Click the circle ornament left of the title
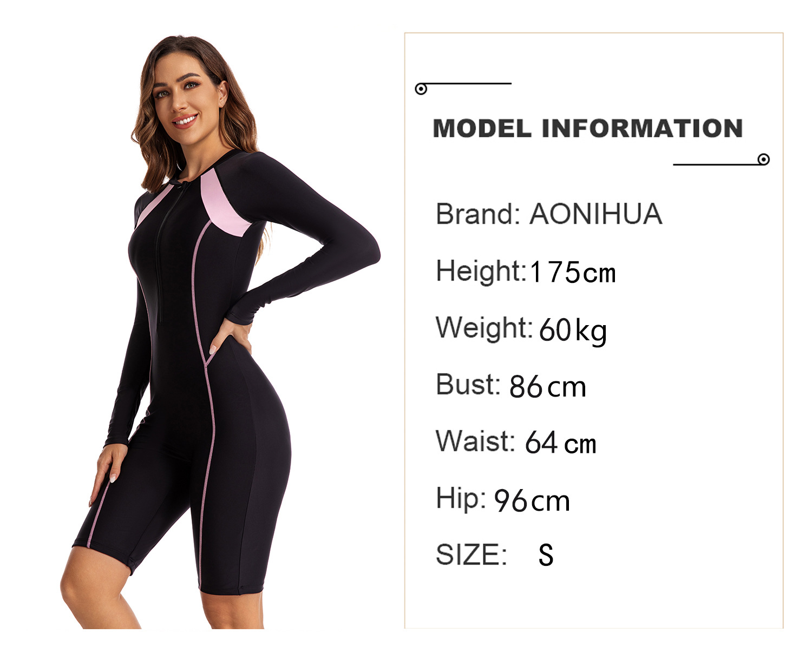The image size is (812, 647). (x=421, y=89)
